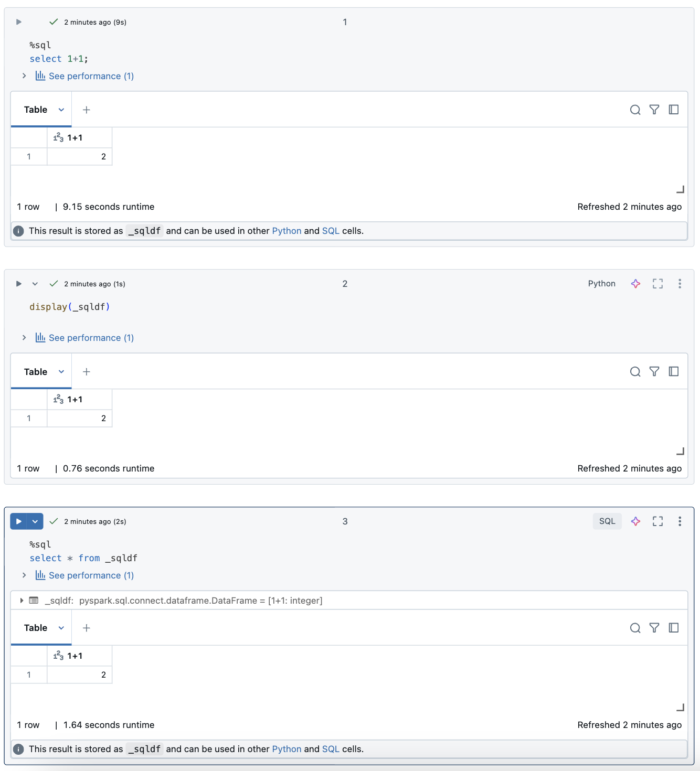Screen dimensions: 700x771
Task: Click the filter icon in cell 1 results
Action: 654,110
